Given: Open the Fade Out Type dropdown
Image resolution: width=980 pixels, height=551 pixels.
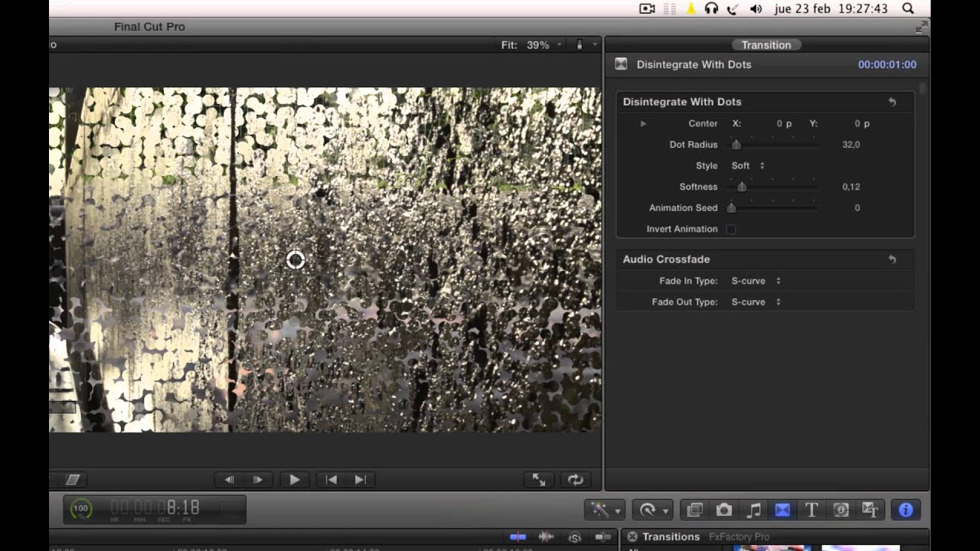Looking at the screenshot, I should (756, 302).
